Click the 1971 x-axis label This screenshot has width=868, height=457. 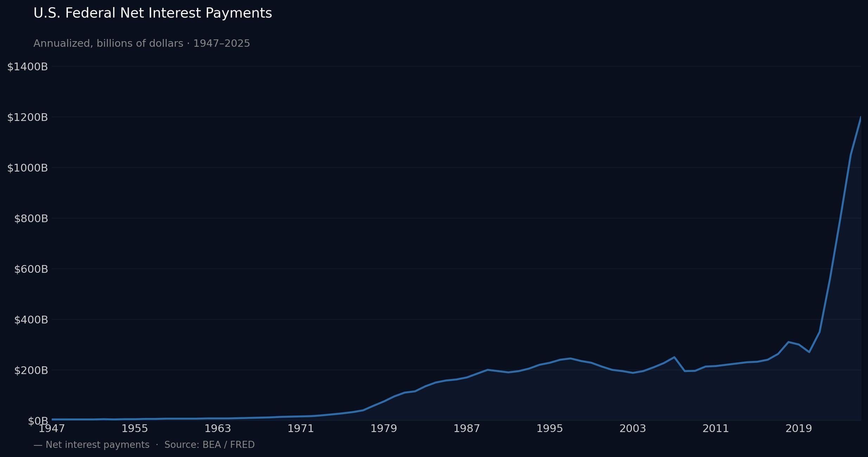pyautogui.click(x=301, y=429)
